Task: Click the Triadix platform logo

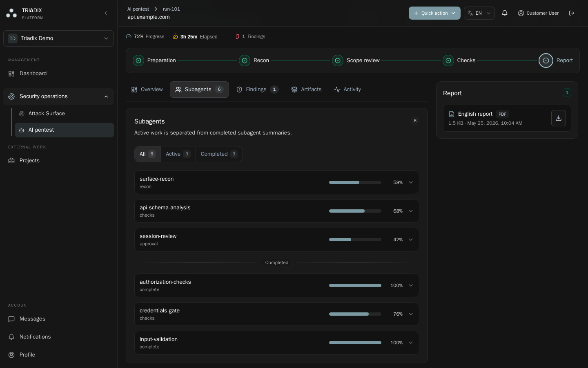Action: tap(11, 13)
